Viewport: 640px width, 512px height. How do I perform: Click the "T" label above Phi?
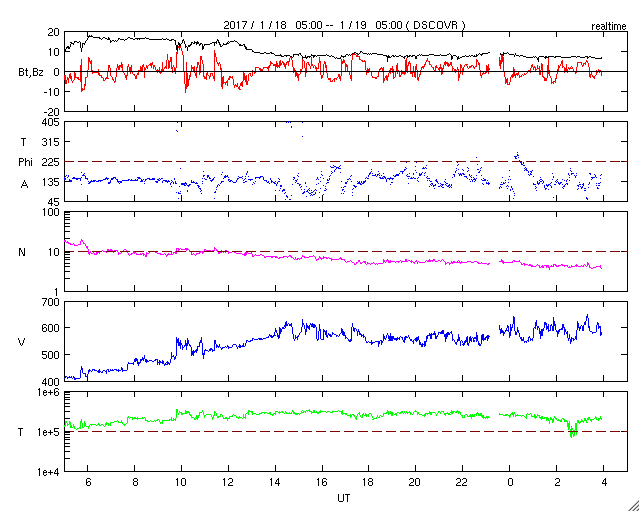point(22,142)
